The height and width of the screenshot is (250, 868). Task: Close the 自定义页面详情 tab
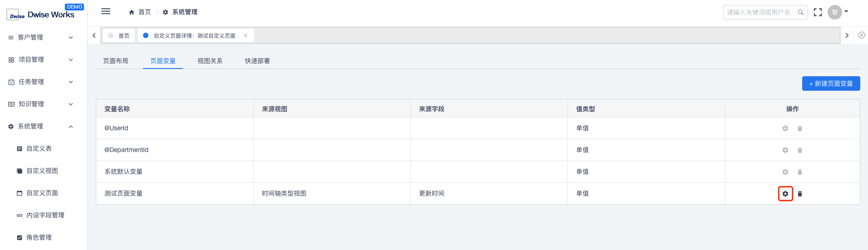246,35
